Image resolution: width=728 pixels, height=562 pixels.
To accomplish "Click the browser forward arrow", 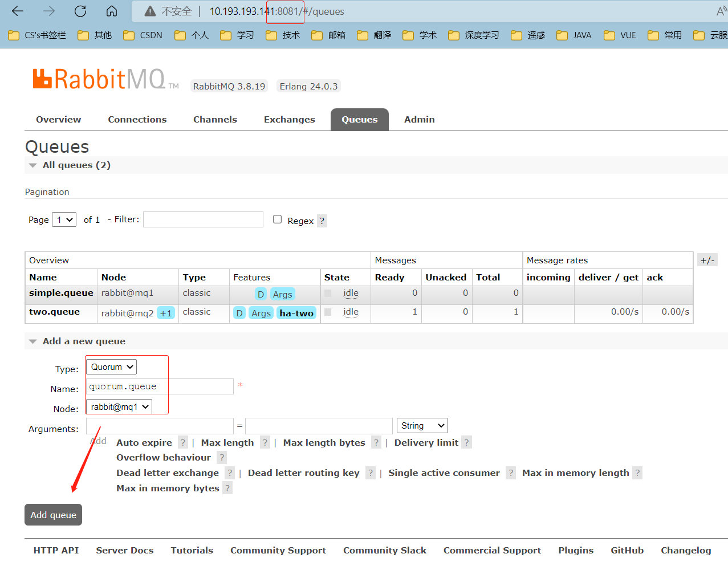I will tap(49, 11).
